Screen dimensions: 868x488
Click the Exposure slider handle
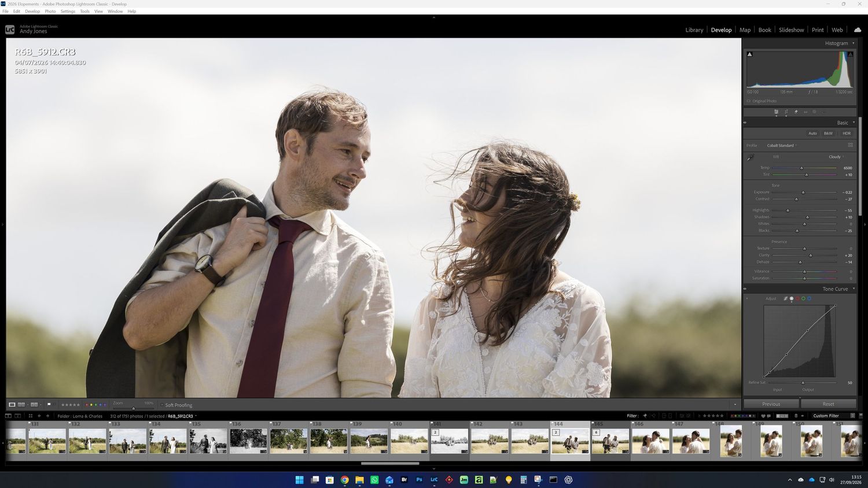(x=803, y=193)
